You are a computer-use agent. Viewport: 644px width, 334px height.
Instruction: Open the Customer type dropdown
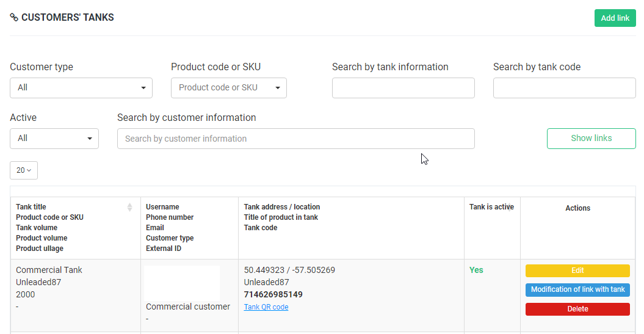pos(81,88)
